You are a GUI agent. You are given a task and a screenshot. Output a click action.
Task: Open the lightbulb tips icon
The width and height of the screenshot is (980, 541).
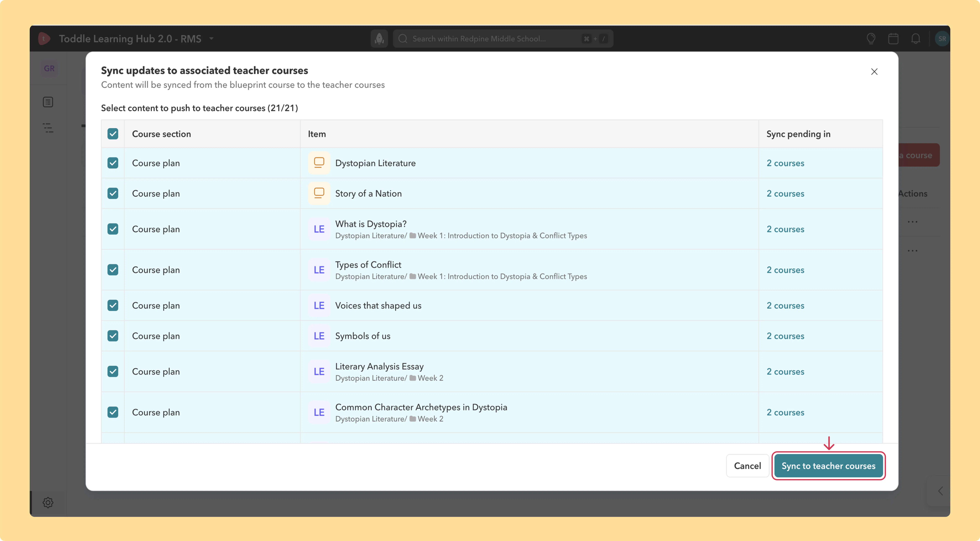pyautogui.click(x=871, y=38)
